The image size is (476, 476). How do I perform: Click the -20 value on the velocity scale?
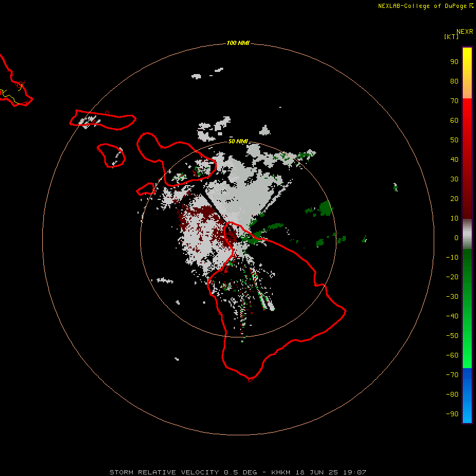(x=452, y=277)
